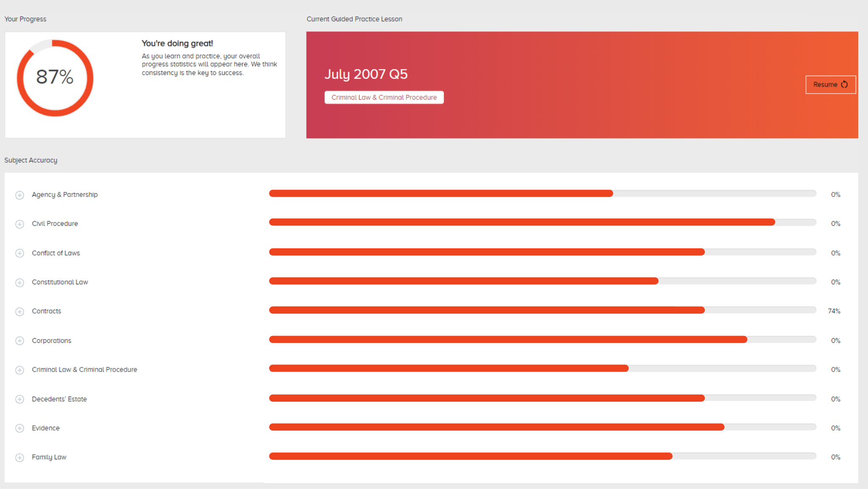
Task: Click the plus icon beside Family Law
Action: [x=19, y=457]
